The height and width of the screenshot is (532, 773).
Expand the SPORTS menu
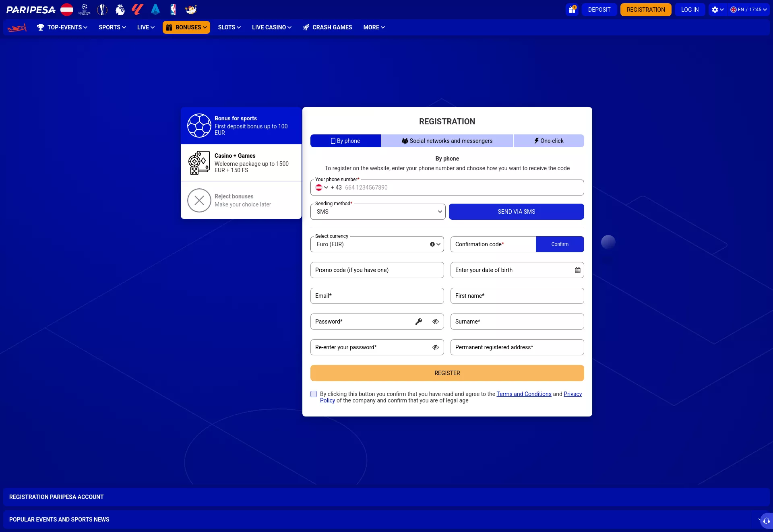click(x=112, y=27)
